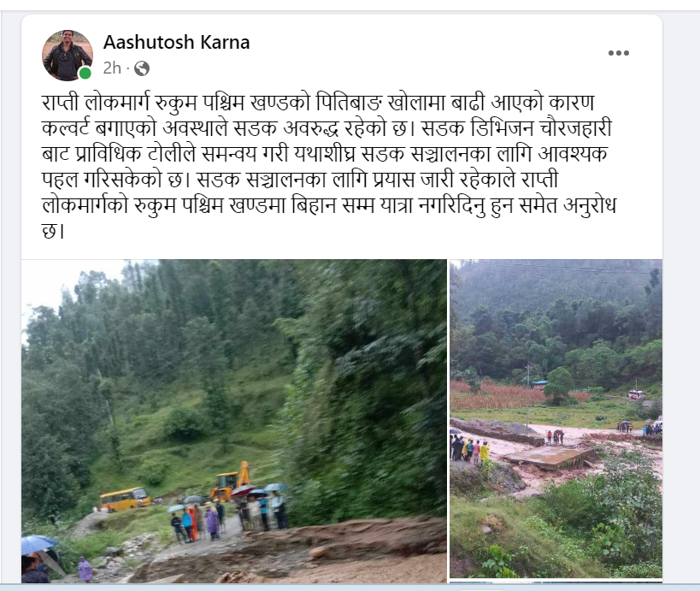Click the Nepali post text paragraph
This screenshot has width=700, height=591.
pos(329,167)
